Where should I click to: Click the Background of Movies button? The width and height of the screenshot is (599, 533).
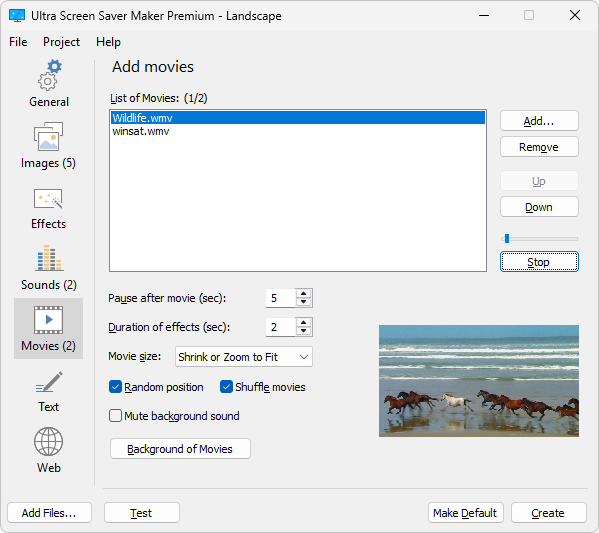click(180, 449)
